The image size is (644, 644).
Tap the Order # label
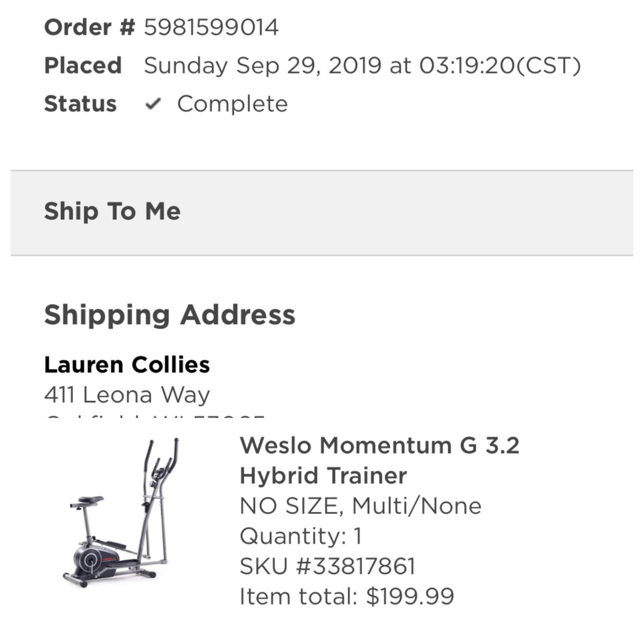(90, 27)
